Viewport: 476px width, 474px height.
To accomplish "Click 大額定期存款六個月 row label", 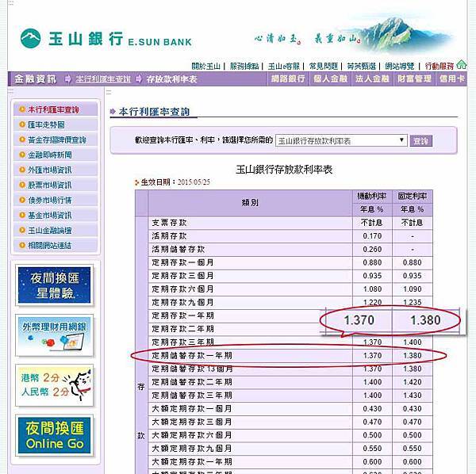I will 192,435.
